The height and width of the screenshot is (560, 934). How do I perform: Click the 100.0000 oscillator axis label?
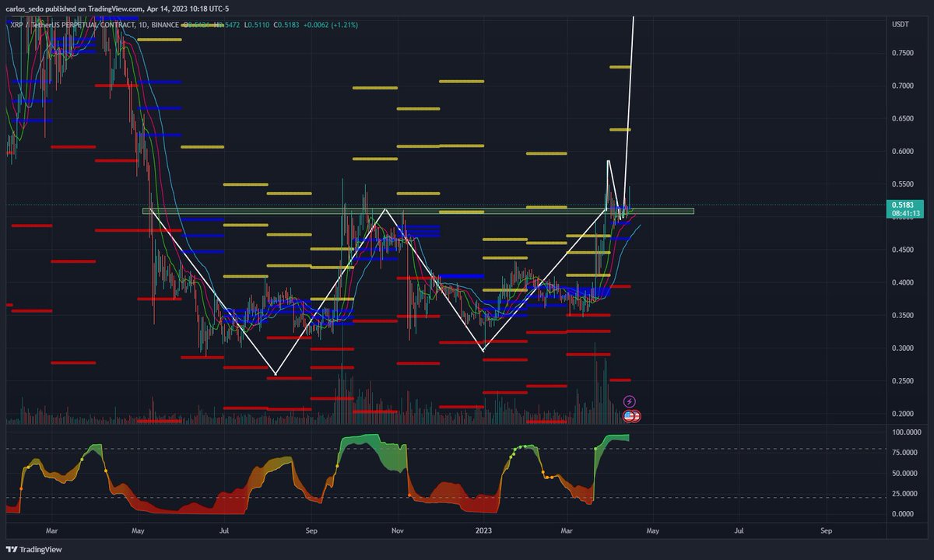click(x=906, y=432)
